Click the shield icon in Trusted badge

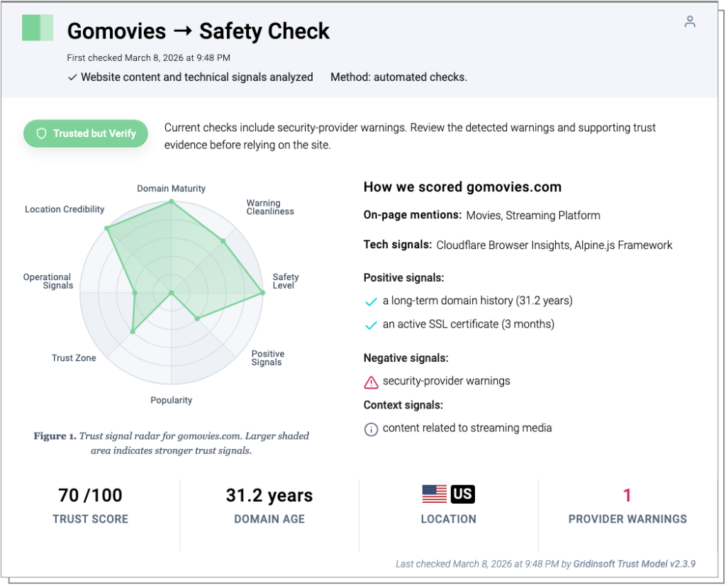point(42,133)
